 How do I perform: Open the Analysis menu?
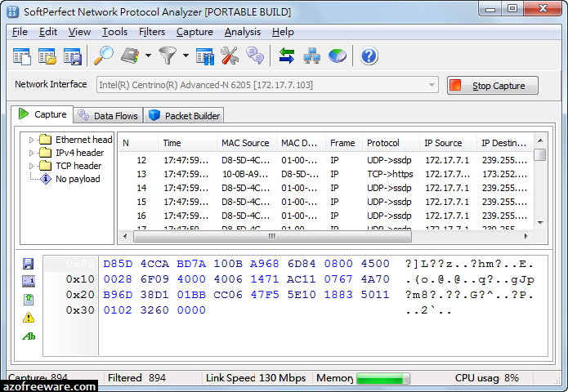(243, 32)
